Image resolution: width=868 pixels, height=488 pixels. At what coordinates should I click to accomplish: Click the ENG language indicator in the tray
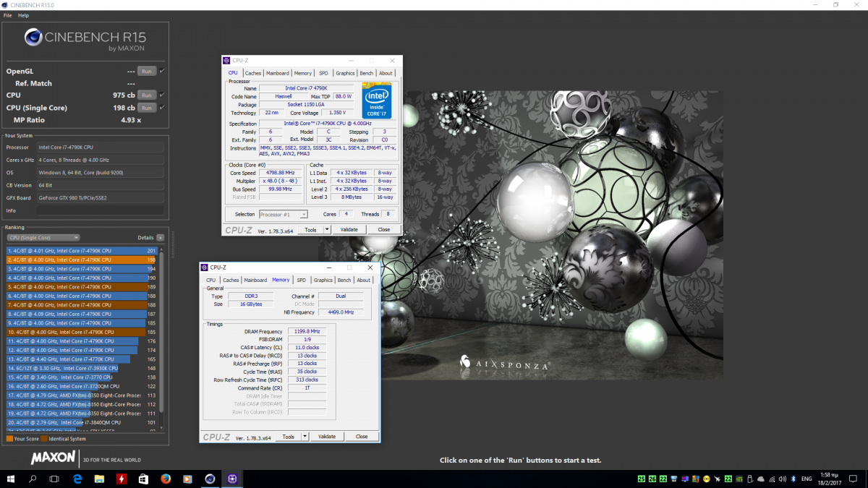click(808, 479)
